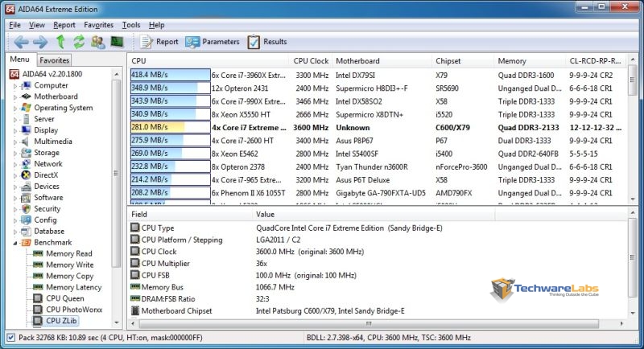Viewport: 644px width, 349px height.
Task: Go back with the blue left arrow
Action: [x=21, y=42]
